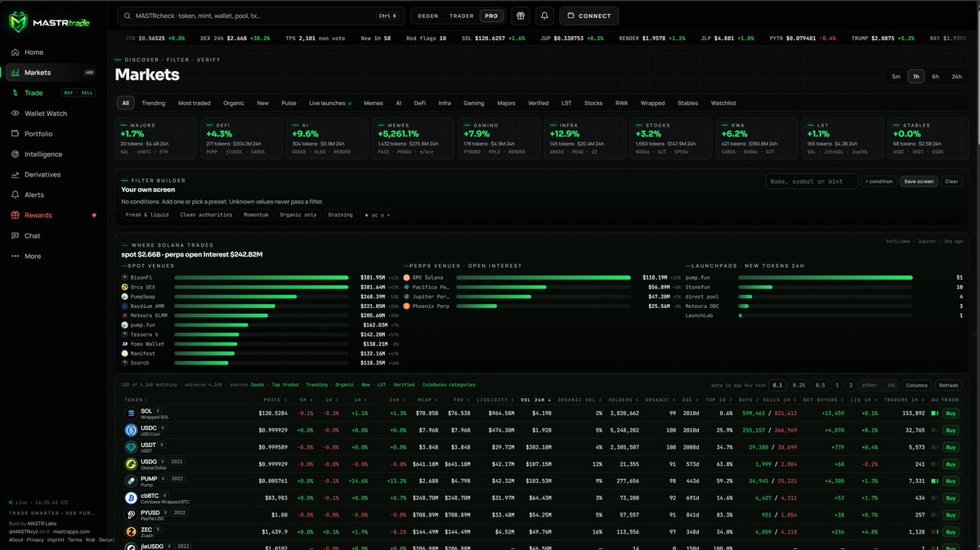
Task: Sort the table by TOKEN column header
Action: [x=136, y=400]
